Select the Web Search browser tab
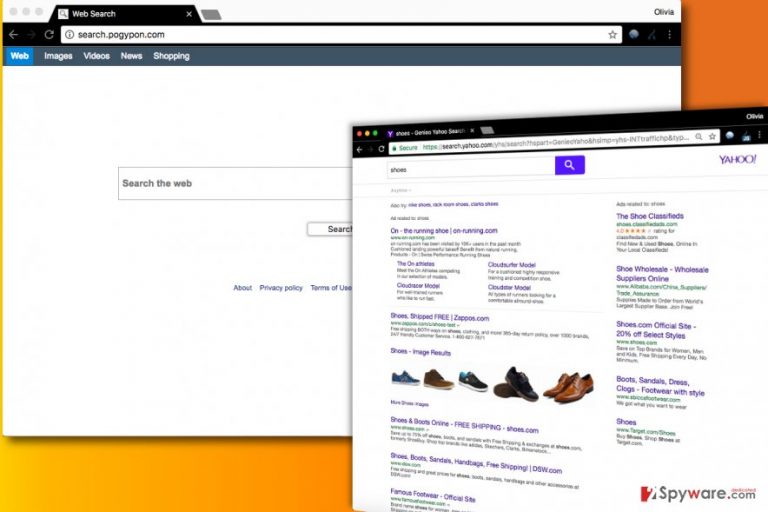This screenshot has height=512, width=768. (x=125, y=14)
